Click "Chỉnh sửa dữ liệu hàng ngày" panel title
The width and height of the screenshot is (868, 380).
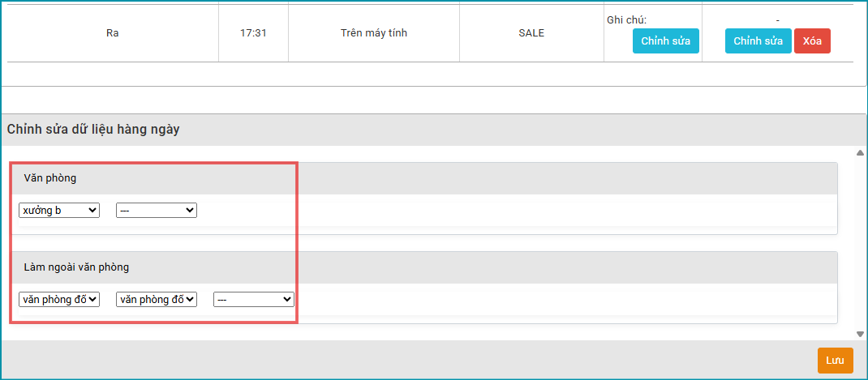[x=93, y=130]
